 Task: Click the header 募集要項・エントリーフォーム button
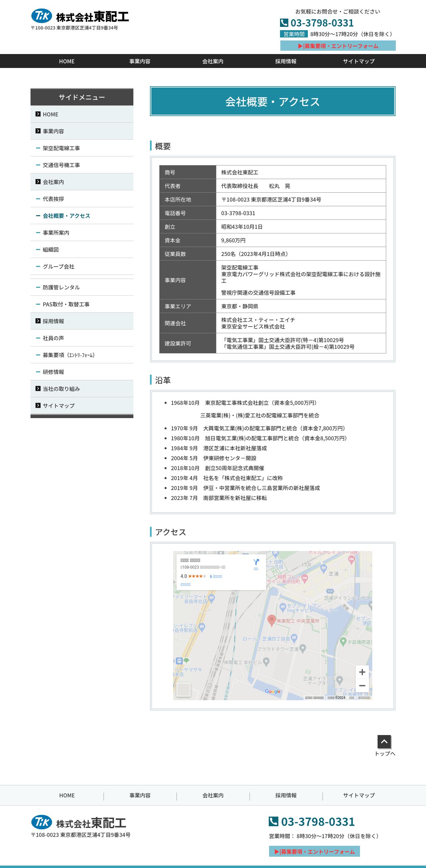338,46
